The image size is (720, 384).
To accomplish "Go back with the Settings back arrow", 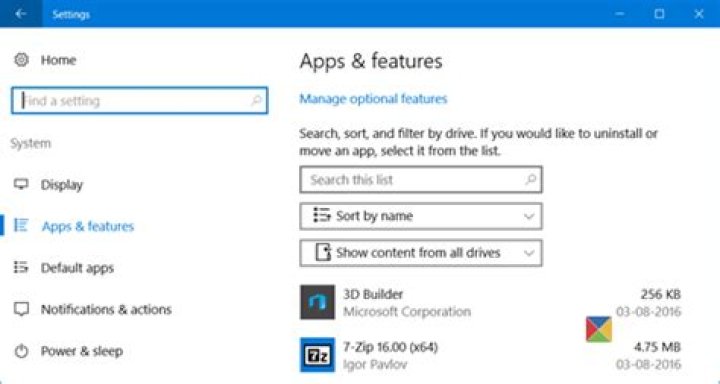I will [x=21, y=14].
